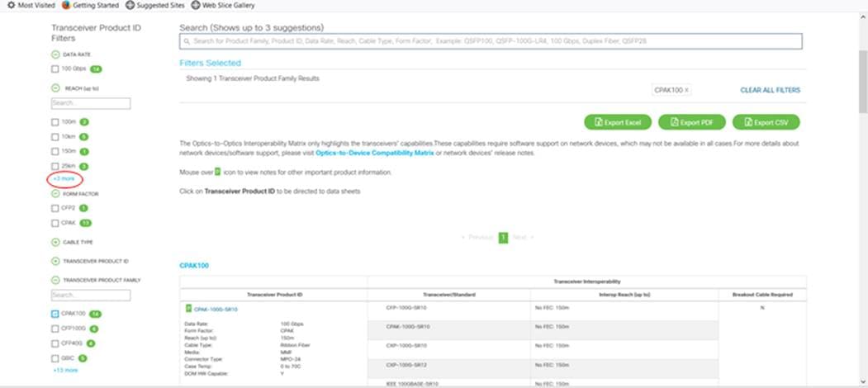Click the CPAK100 product family heading
The image size is (868, 388).
click(194, 266)
